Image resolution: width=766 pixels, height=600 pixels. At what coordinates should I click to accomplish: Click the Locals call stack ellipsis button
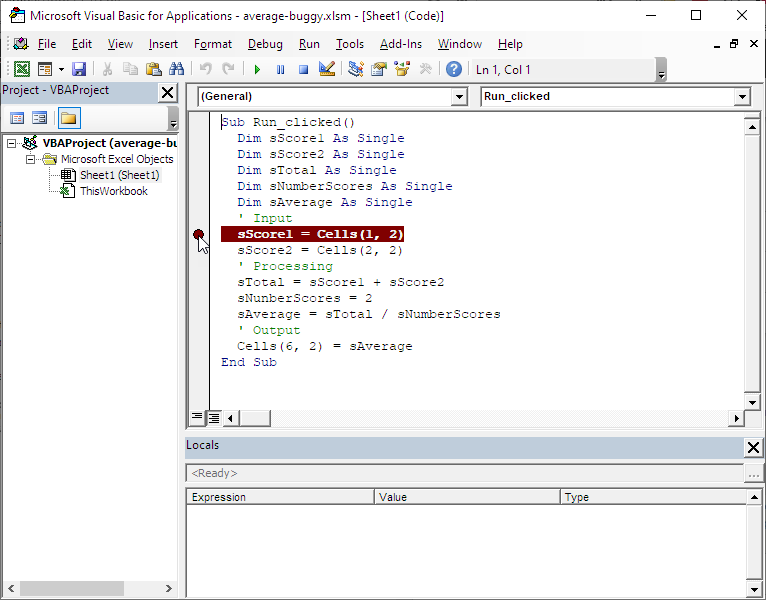tap(753, 473)
